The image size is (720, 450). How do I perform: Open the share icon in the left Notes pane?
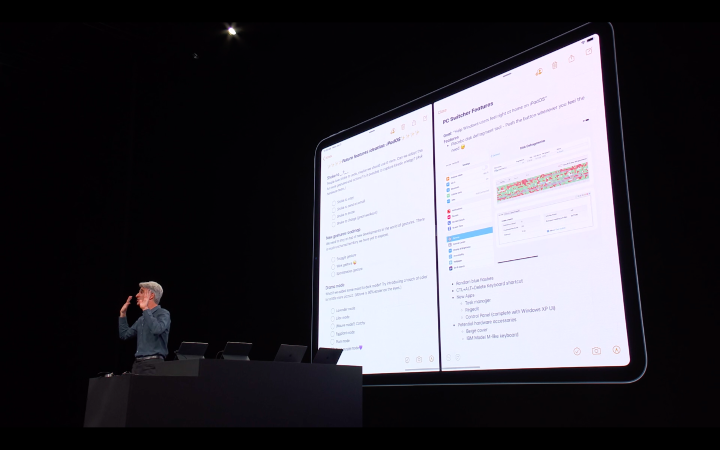[414, 123]
